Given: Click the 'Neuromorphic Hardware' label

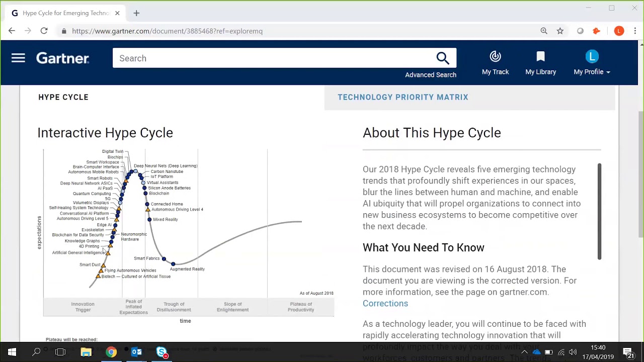Looking at the screenshot, I should (x=134, y=237).
